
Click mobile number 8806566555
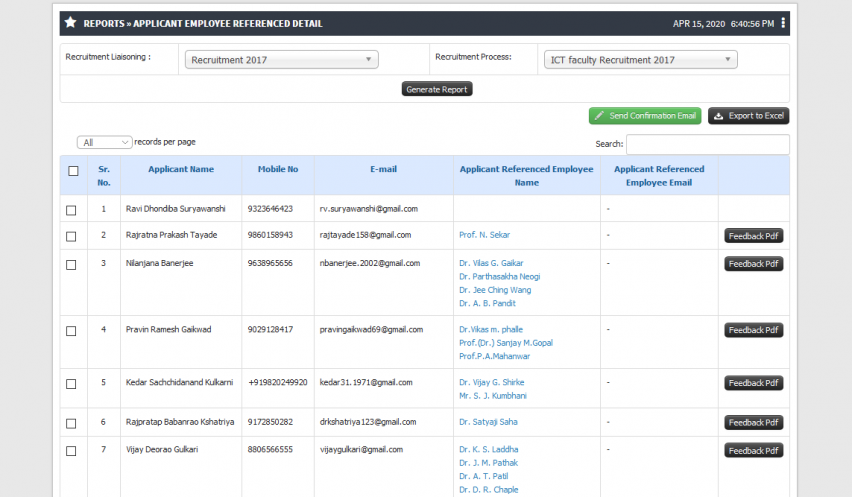(270, 449)
